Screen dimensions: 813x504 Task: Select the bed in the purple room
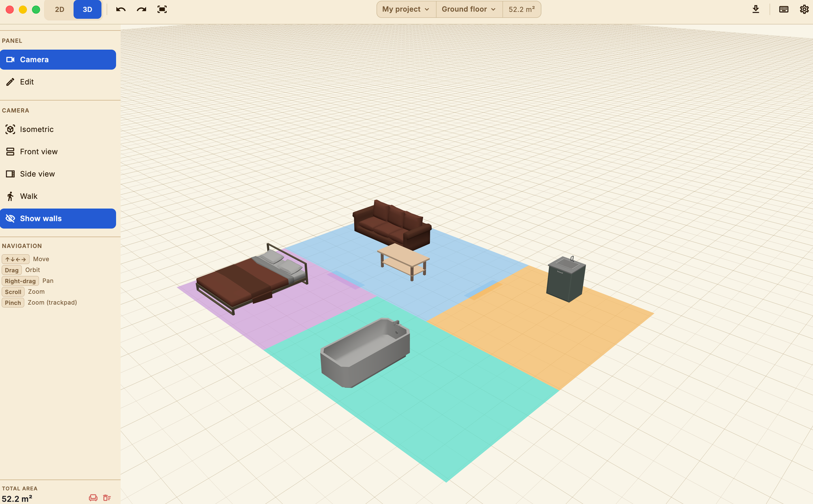pyautogui.click(x=252, y=278)
